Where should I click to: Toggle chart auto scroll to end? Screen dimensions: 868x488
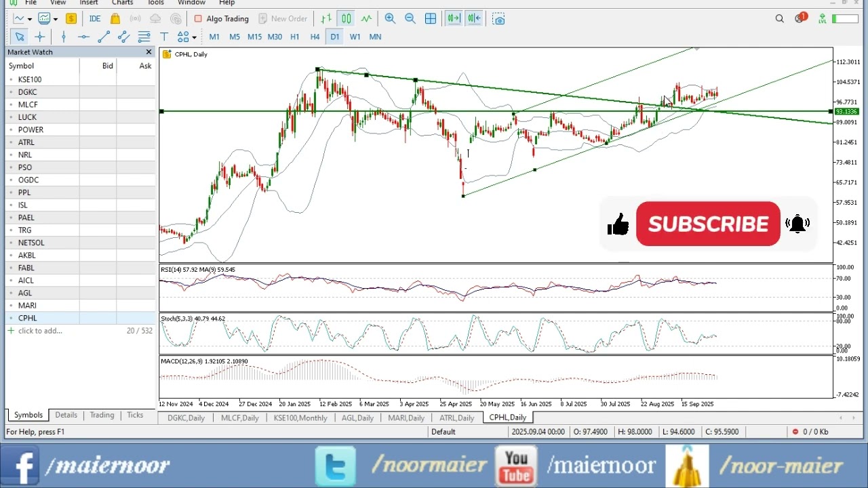click(453, 19)
